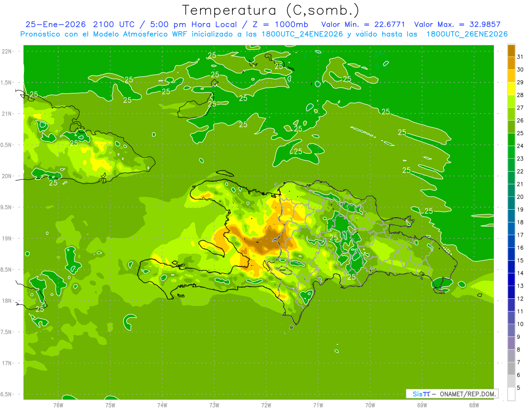Click the "70W" longitude axis label

pos(370,405)
